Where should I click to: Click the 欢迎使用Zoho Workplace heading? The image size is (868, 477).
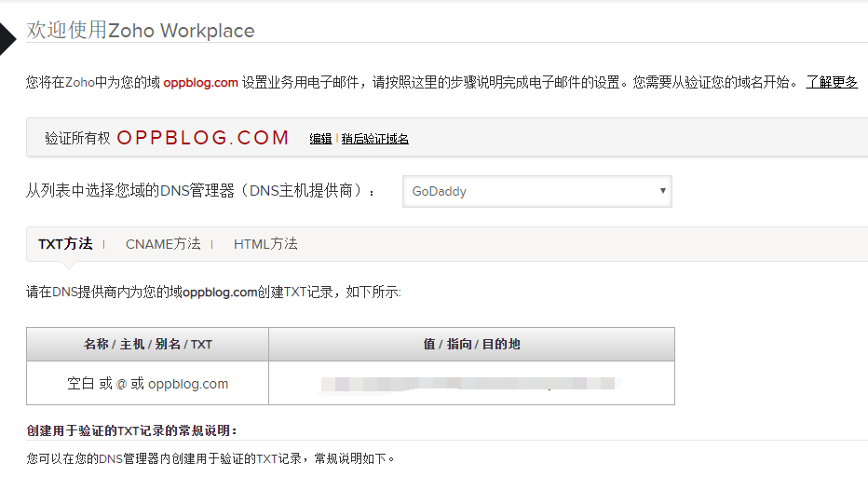tap(141, 31)
